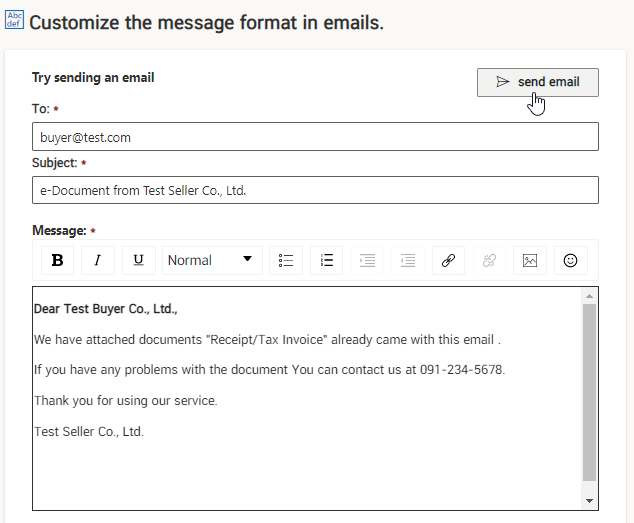Click the "Dear Test Buyer Co., Ltd.," line
Image resolution: width=634 pixels, height=523 pixels.
[106, 309]
